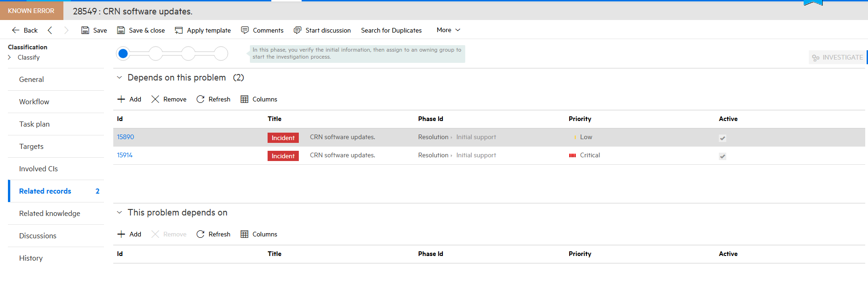Image resolution: width=868 pixels, height=296 pixels.
Task: Open the More dropdown menu
Action: pyautogui.click(x=448, y=30)
